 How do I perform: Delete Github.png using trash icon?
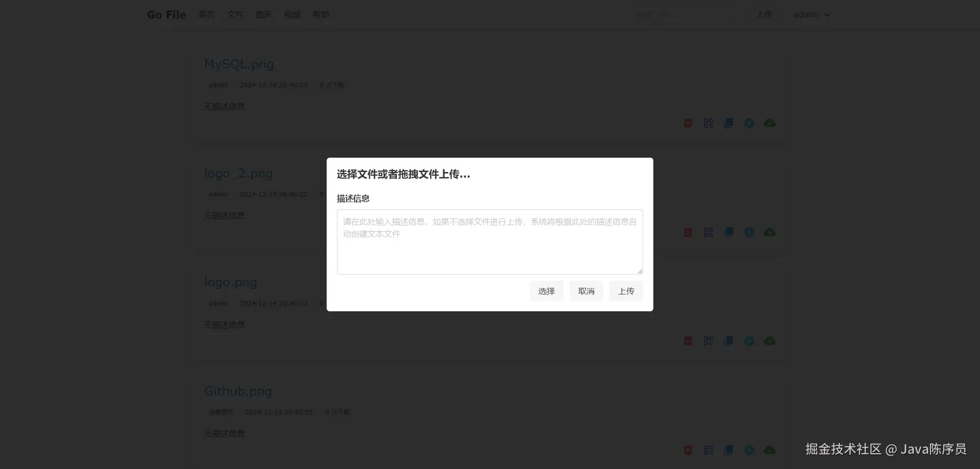click(x=688, y=450)
